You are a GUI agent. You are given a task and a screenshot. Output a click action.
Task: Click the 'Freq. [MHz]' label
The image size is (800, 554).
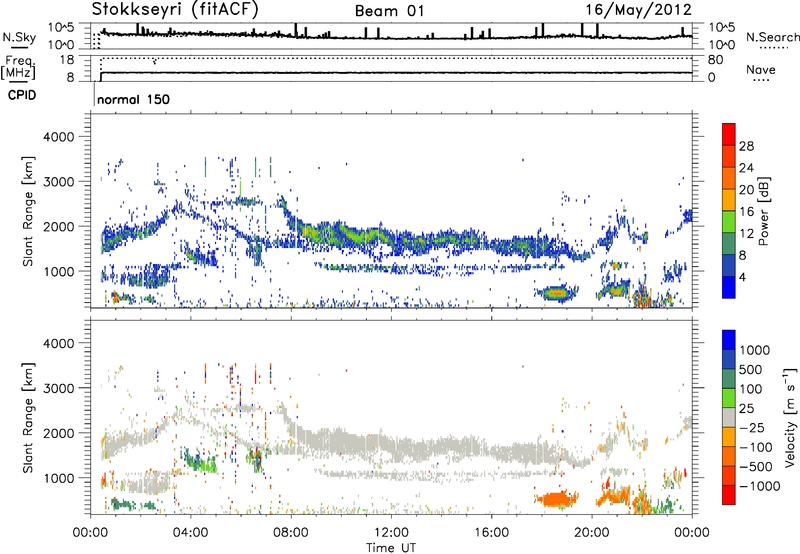pyautogui.click(x=19, y=67)
